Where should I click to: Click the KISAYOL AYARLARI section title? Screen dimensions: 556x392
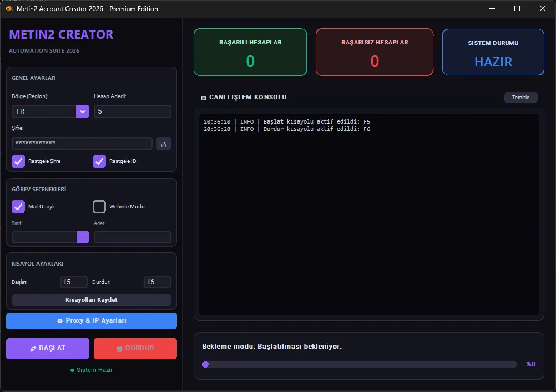(38, 264)
